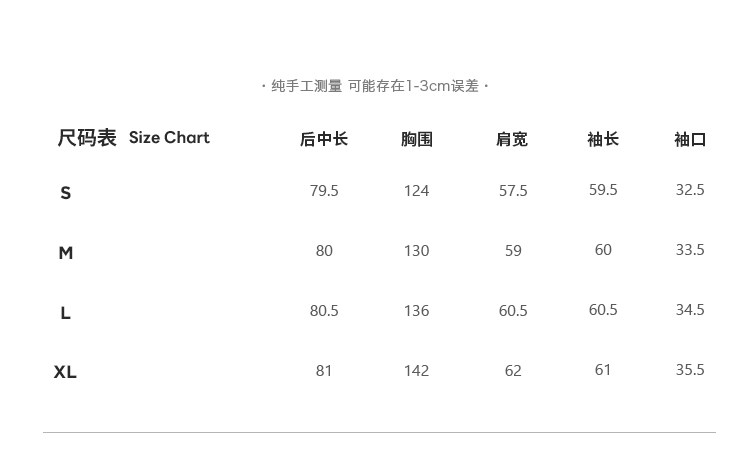Select the XL shoulder width value 62
The width and height of the screenshot is (750, 452).
click(513, 370)
